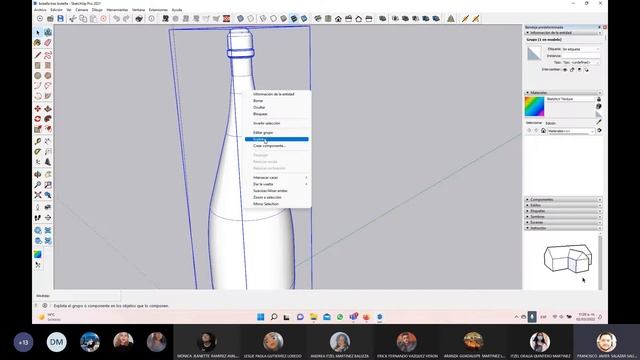Open taskbar search magnifier

pos(274,317)
